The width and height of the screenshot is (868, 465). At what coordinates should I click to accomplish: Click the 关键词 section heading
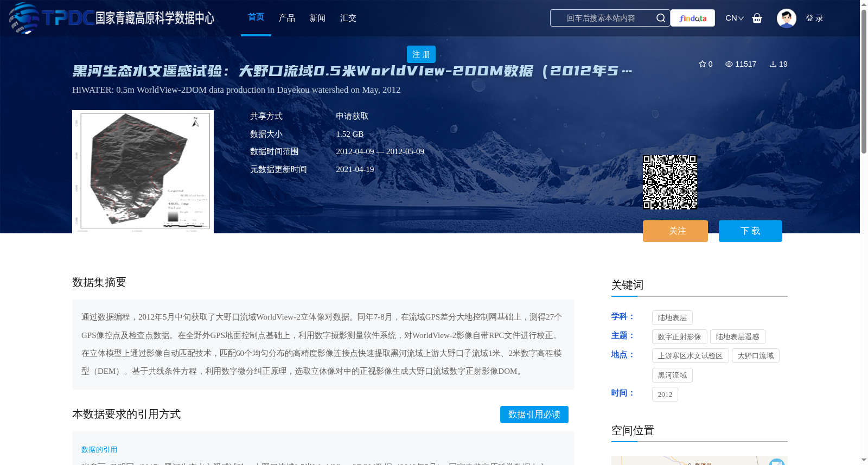tap(627, 285)
